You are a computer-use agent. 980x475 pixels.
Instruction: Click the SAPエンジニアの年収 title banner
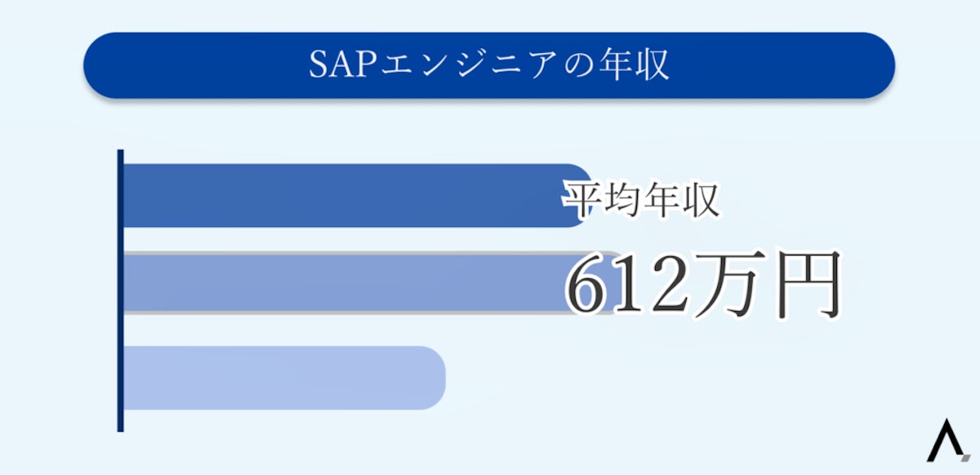pos(488,65)
